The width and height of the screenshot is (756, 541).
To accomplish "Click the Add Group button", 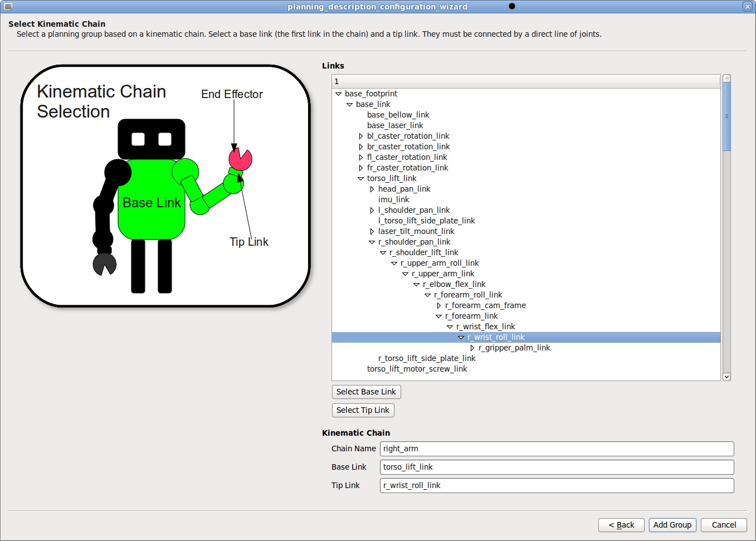I will click(x=672, y=525).
